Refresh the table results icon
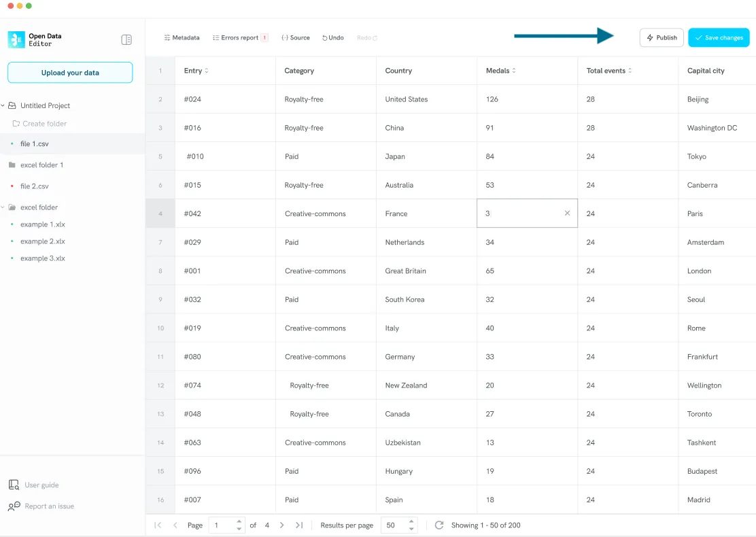Image resolution: width=756 pixels, height=537 pixels. point(439,525)
